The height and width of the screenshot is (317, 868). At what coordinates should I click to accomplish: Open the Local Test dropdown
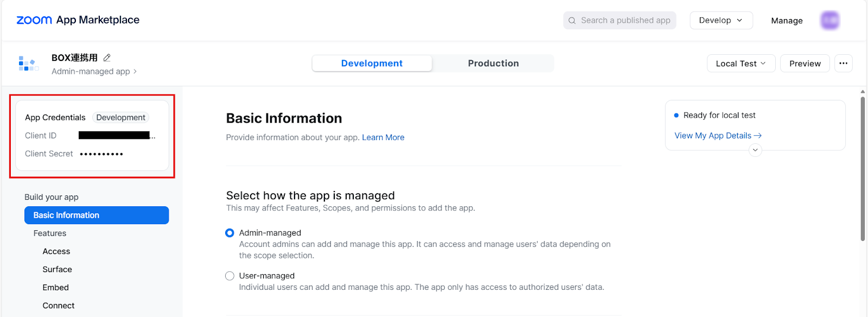741,64
